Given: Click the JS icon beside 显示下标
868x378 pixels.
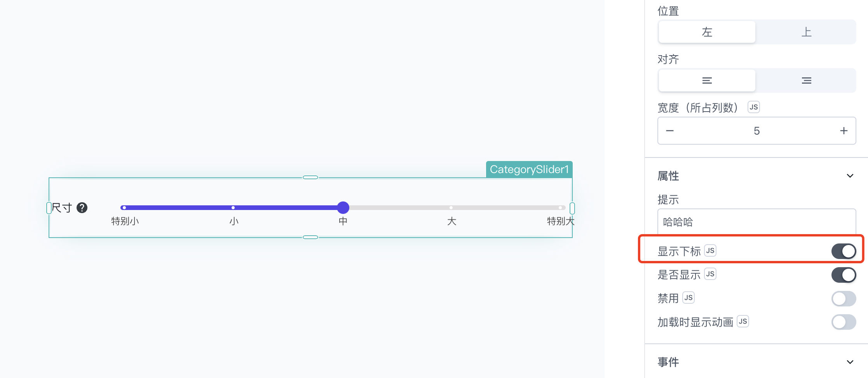Looking at the screenshot, I should (710, 251).
